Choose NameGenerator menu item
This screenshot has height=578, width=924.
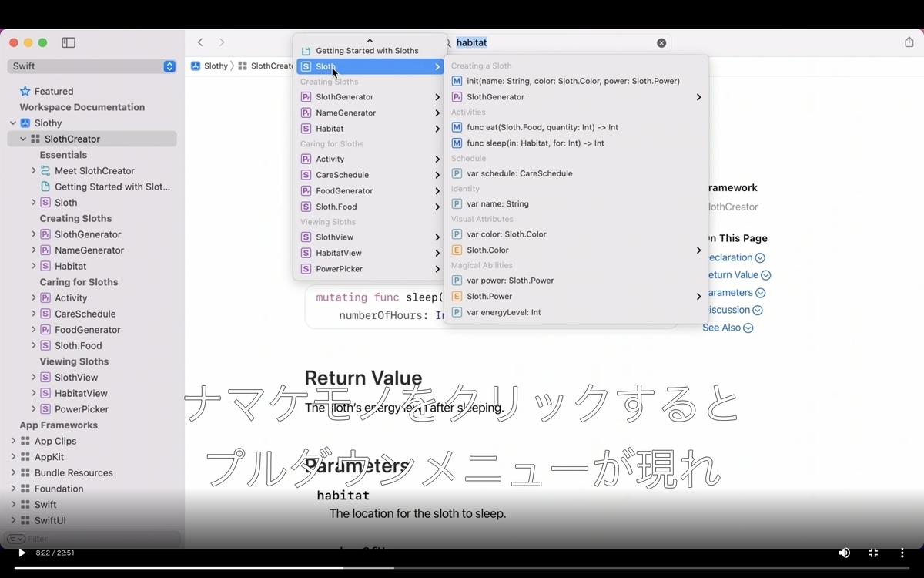click(370, 113)
